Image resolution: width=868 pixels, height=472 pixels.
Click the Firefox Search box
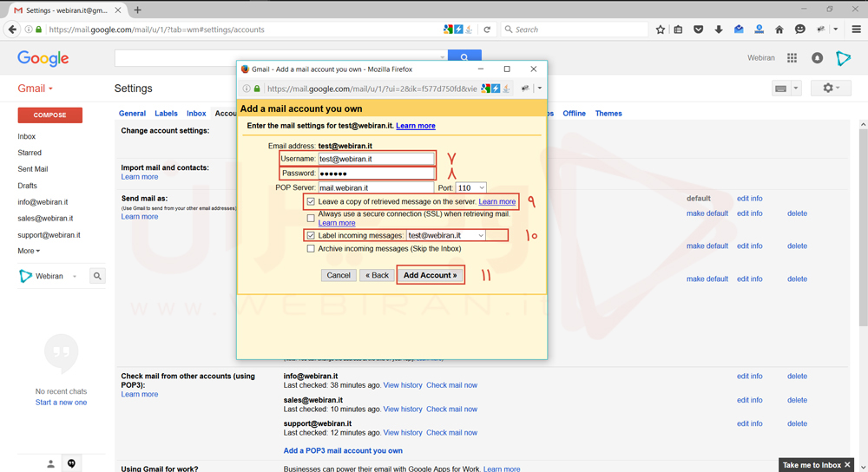pos(575,29)
